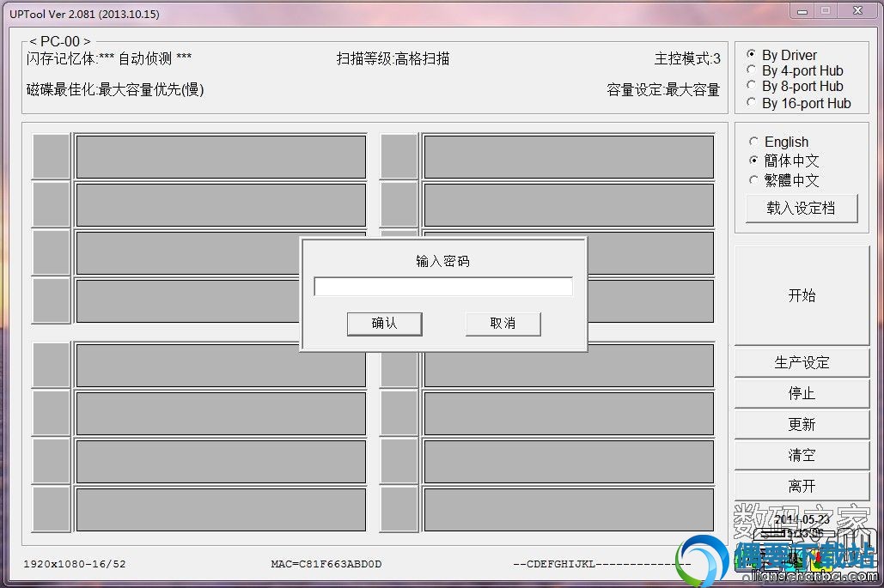Click the 主控模式:3 text
The image size is (884, 588).
(687, 58)
